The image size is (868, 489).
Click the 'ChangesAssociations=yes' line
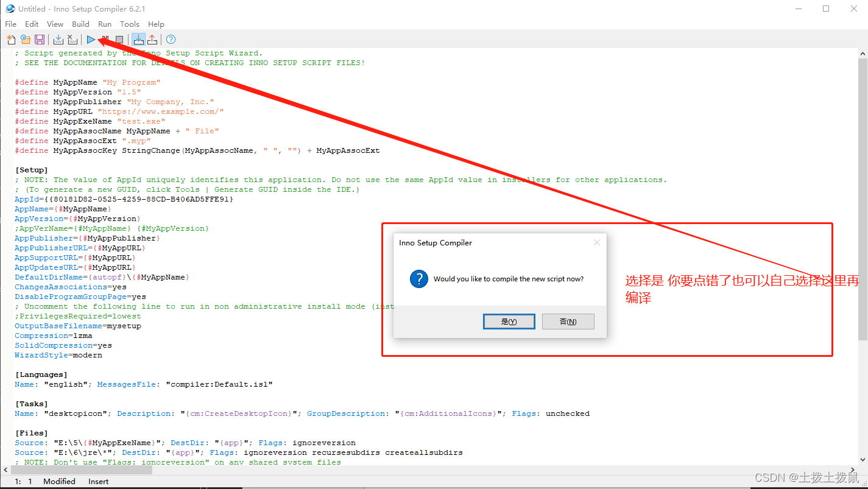[71, 287]
